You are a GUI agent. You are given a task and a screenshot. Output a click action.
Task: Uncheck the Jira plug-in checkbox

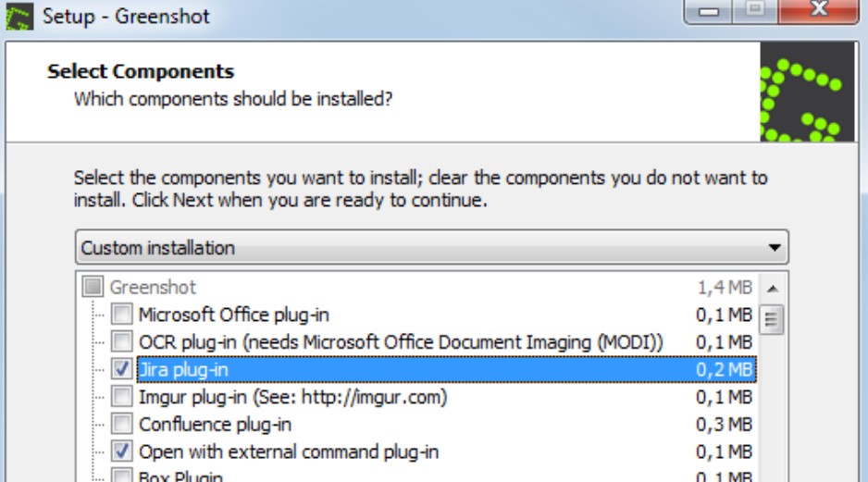point(122,369)
